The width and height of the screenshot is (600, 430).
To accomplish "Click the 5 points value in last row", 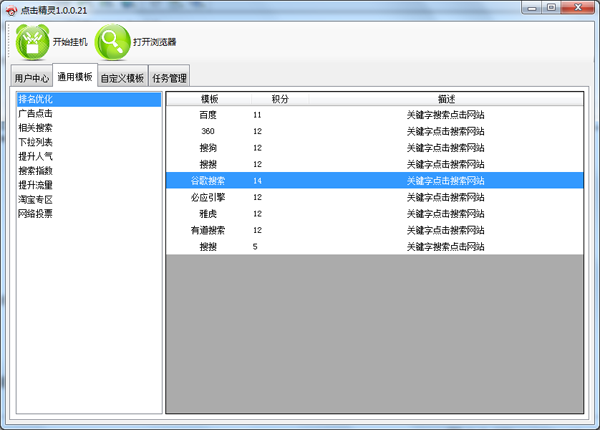I will (x=255, y=247).
